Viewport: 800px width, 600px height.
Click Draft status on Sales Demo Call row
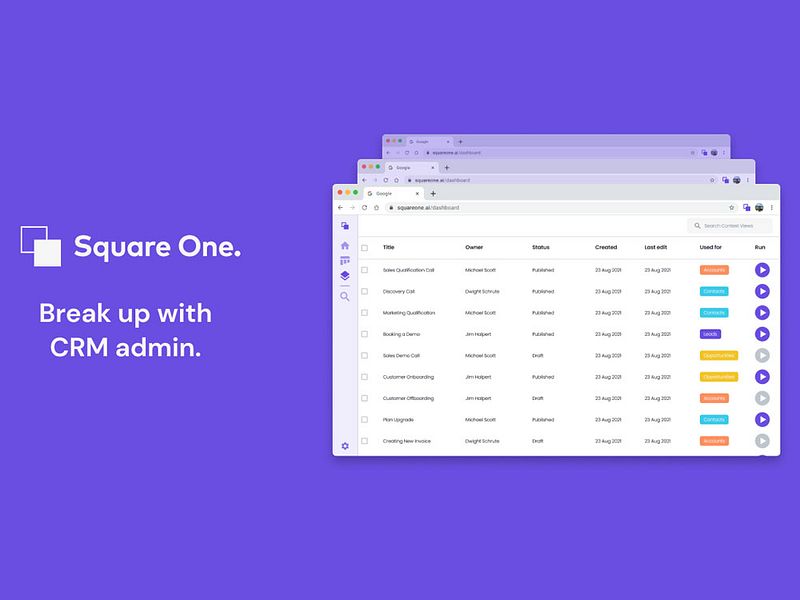pos(538,356)
